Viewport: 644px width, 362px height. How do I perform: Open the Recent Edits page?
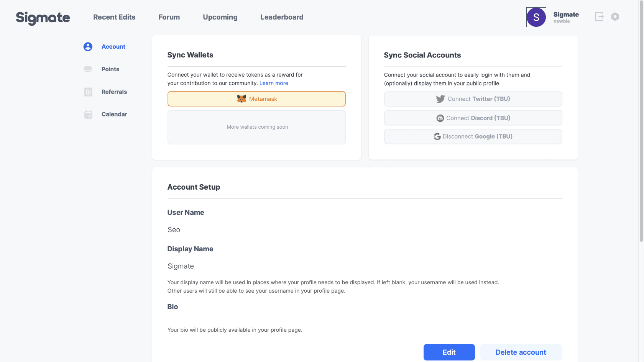(x=114, y=17)
